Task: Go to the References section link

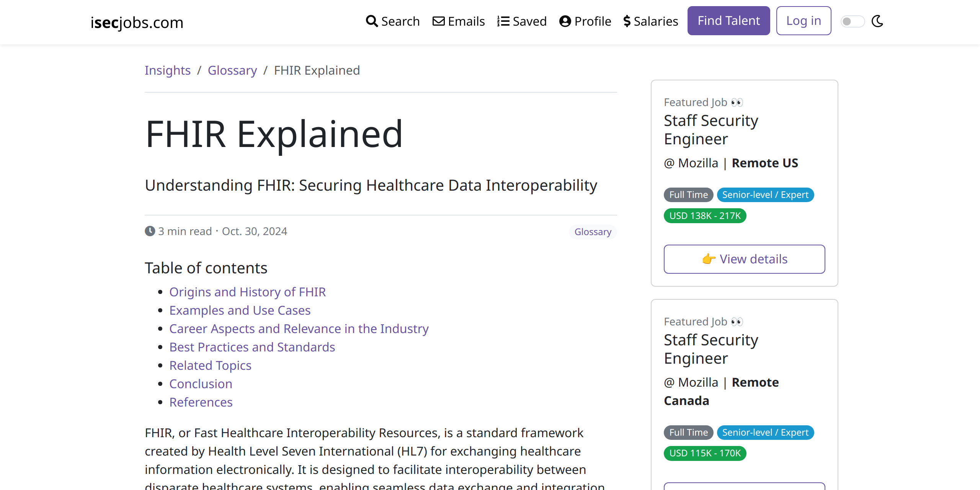Action: point(201,402)
